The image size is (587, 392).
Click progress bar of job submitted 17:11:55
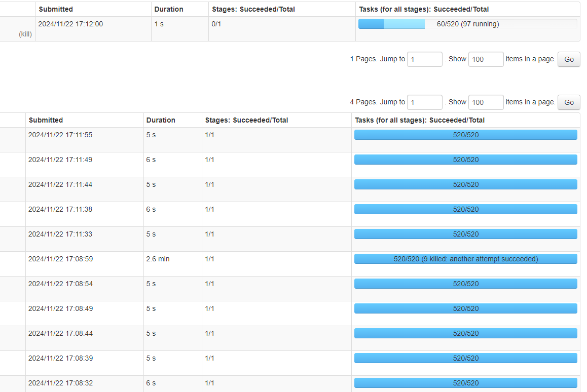point(465,135)
